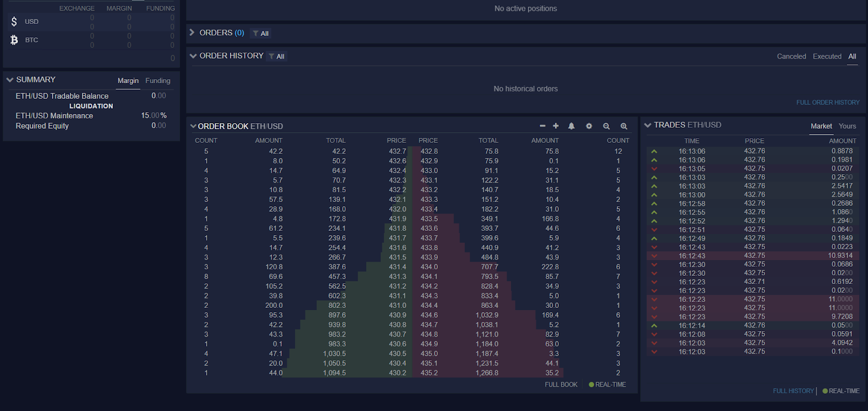The height and width of the screenshot is (411, 868).
Task: Zoom in the order book depth
Action: pos(624,126)
